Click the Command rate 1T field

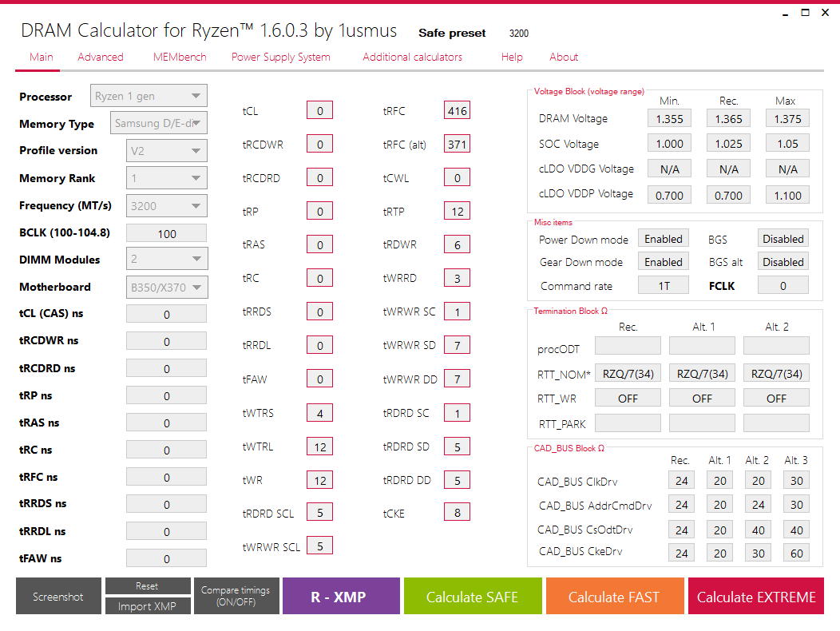[664, 286]
